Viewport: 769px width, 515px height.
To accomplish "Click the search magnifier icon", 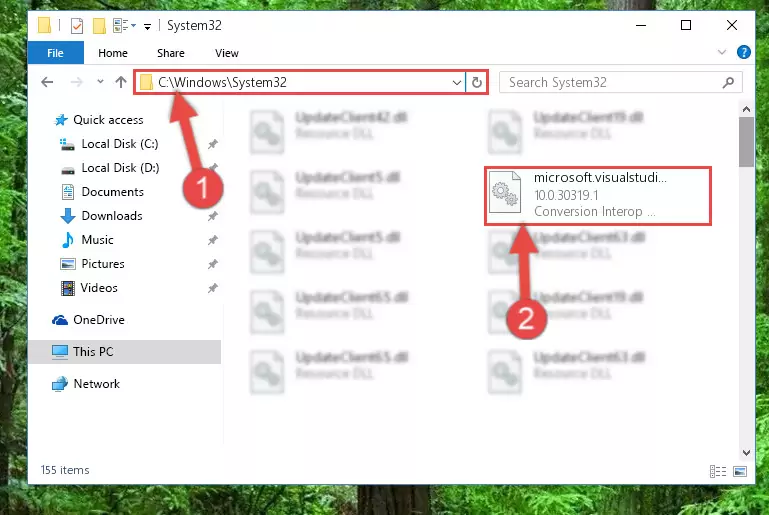I will pos(728,82).
